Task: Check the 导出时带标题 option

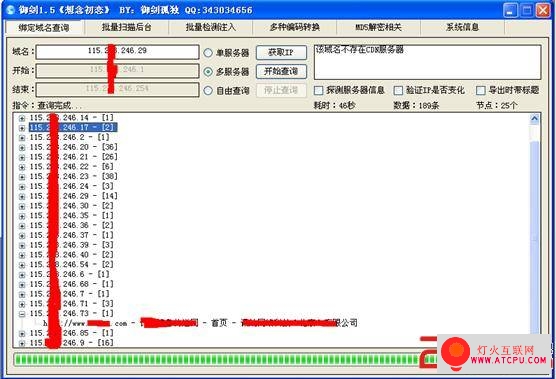Action: click(480, 90)
